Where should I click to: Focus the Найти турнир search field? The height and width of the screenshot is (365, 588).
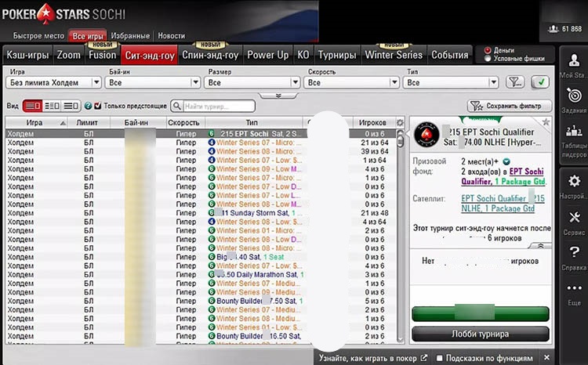tap(219, 106)
